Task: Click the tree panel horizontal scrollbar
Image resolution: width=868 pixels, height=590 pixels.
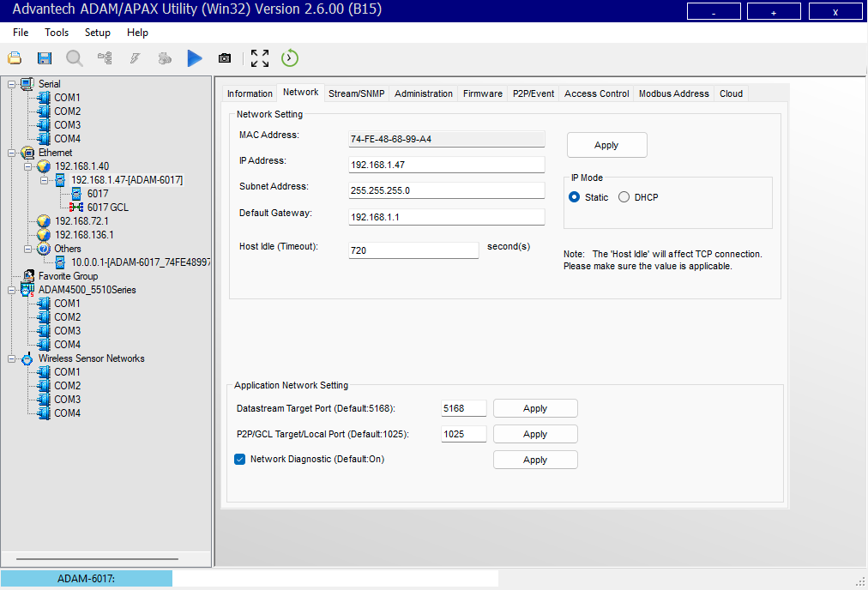Action: tap(98, 559)
